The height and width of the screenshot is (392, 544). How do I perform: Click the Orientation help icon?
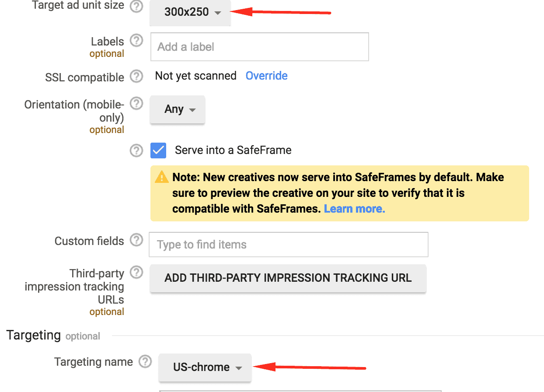click(136, 104)
